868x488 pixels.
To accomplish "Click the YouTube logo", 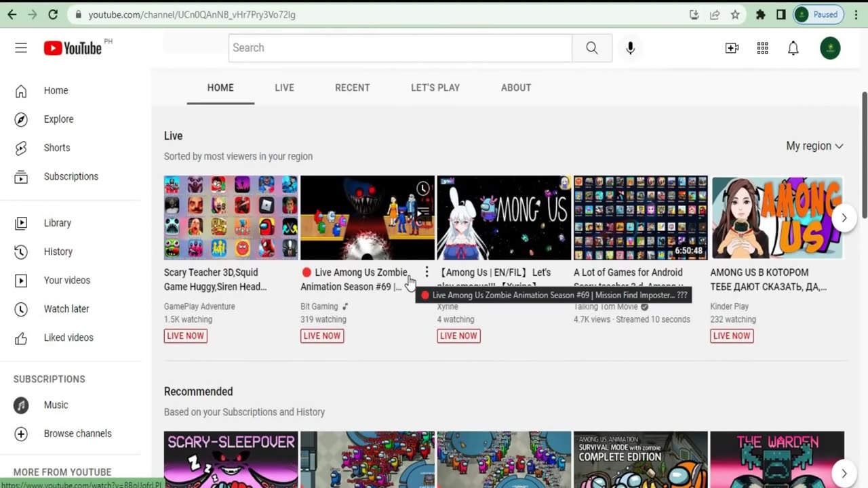I will [73, 48].
